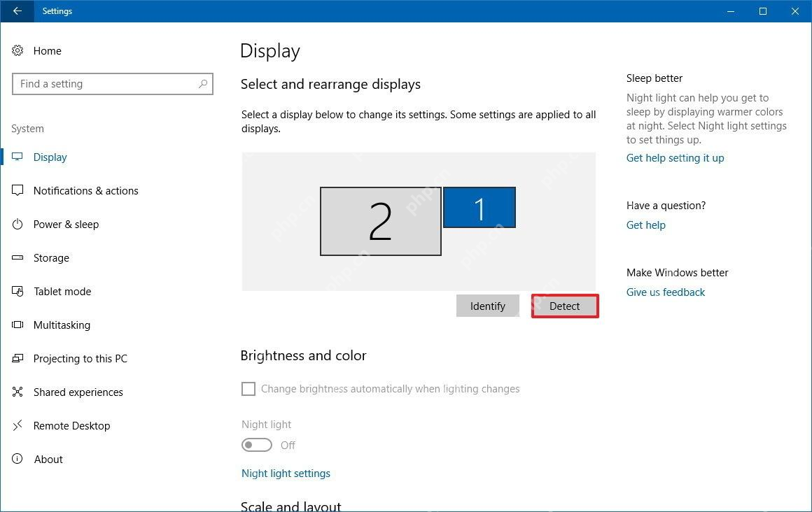This screenshot has width=812, height=512.
Task: Open Get help setting it up link
Action: [675, 158]
